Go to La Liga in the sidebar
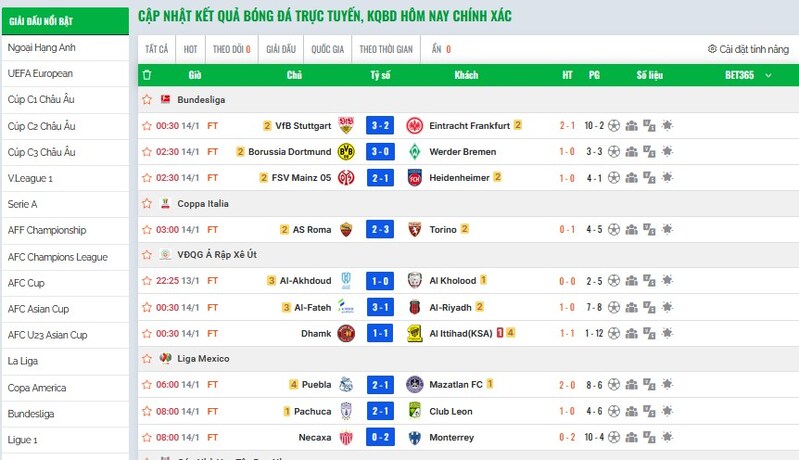The width and height of the screenshot is (799, 460). pyautogui.click(x=22, y=361)
